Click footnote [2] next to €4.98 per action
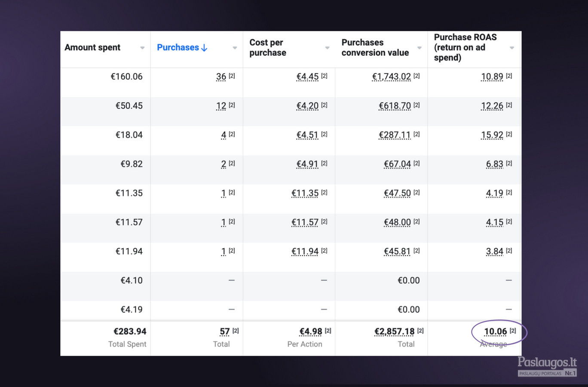 click(x=328, y=331)
